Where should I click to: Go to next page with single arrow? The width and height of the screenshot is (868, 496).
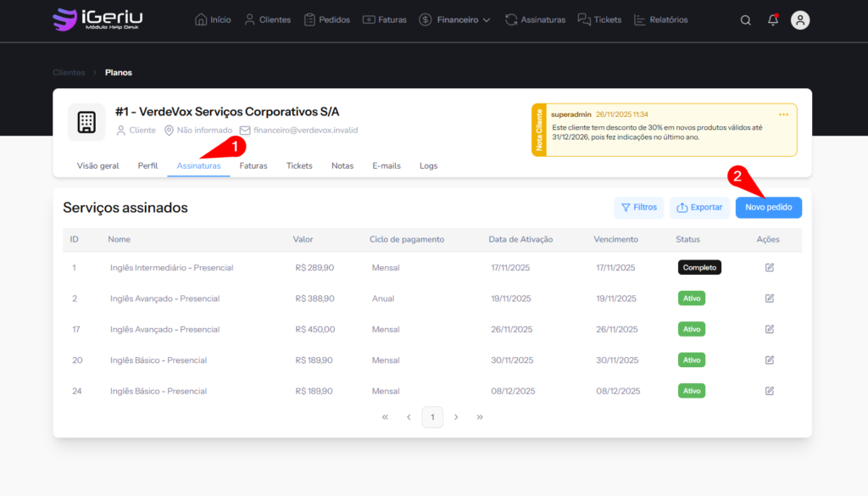456,417
